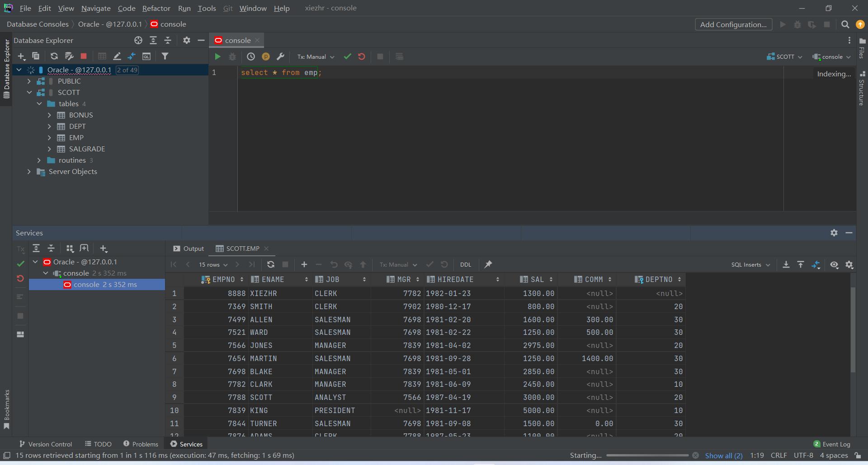Open 15 rows page size dropdown

[x=213, y=264]
